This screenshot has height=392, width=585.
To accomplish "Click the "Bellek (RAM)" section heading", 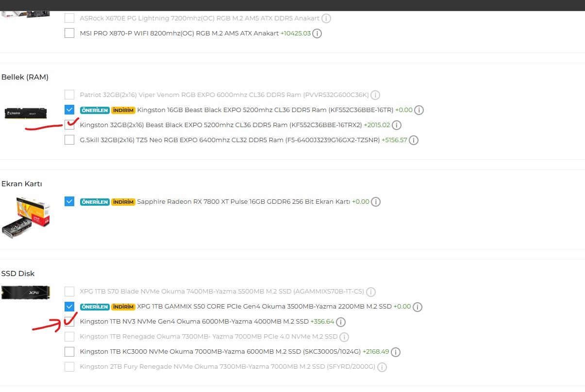I will point(25,77).
